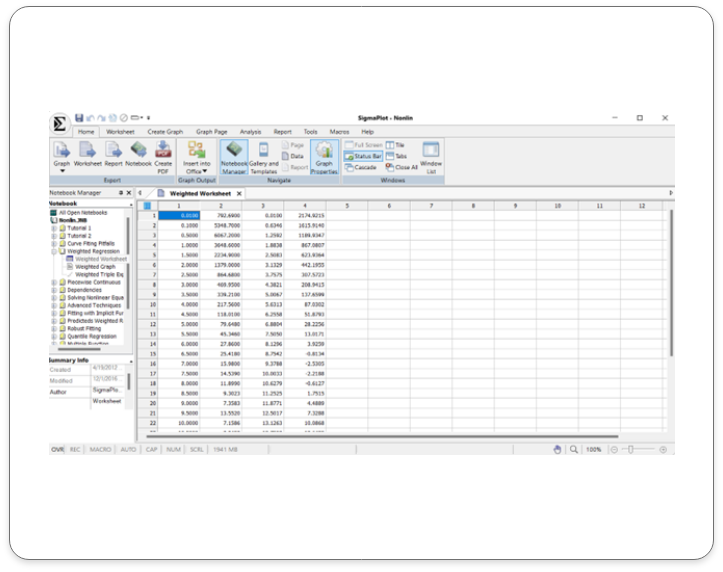Open the Weighted Graph item in notebook tree
723x572 pixels.
pyautogui.click(x=95, y=267)
